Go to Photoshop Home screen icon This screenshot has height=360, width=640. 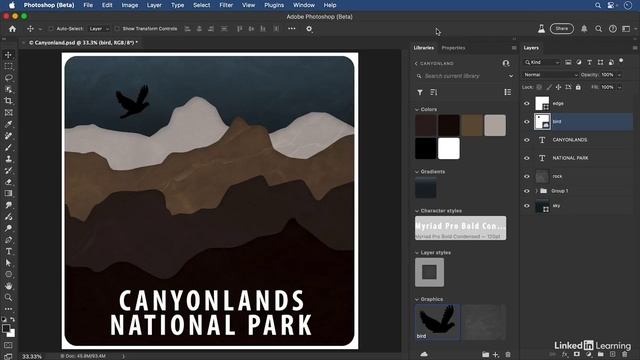point(12,29)
